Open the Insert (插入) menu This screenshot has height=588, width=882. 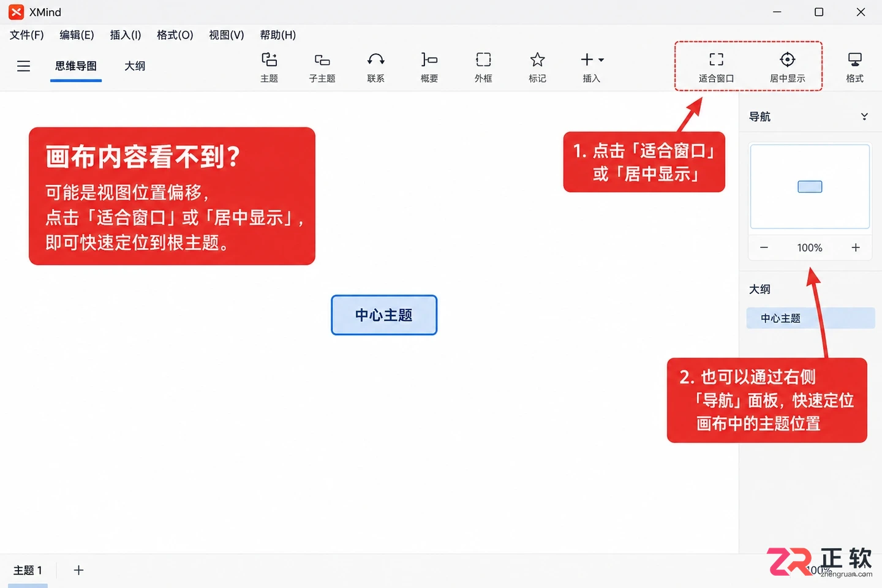pos(126,35)
